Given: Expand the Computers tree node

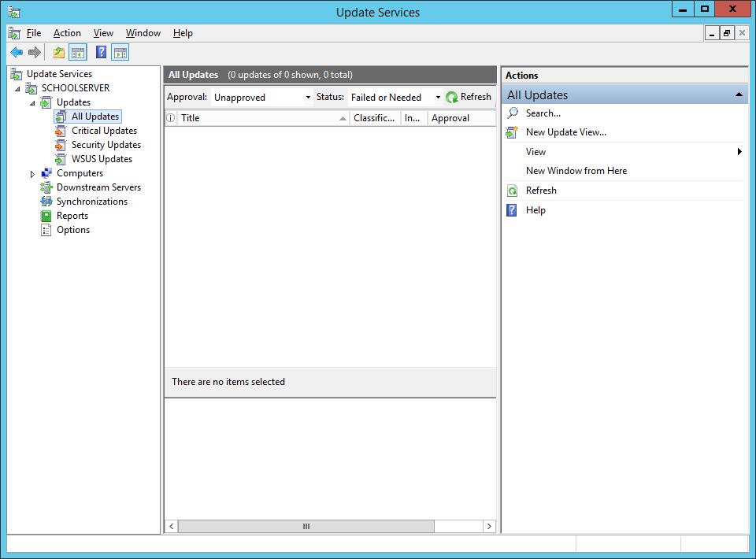Looking at the screenshot, I should coord(32,174).
